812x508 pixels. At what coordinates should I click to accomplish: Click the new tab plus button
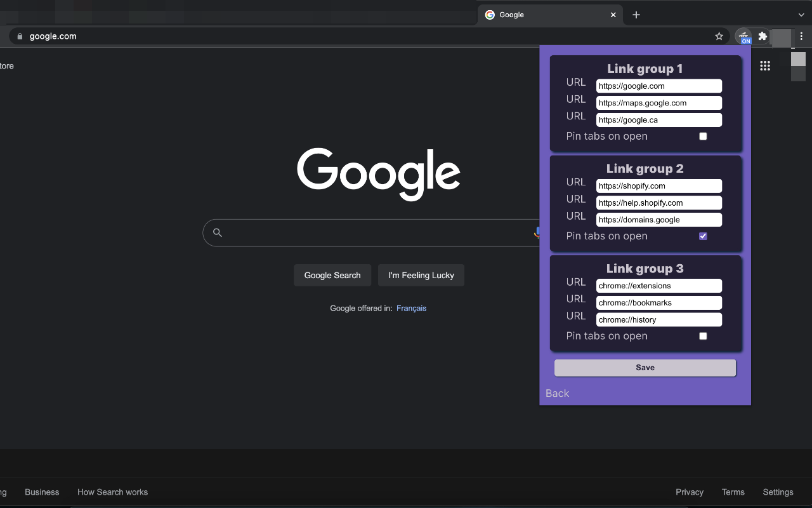pyautogui.click(x=636, y=15)
